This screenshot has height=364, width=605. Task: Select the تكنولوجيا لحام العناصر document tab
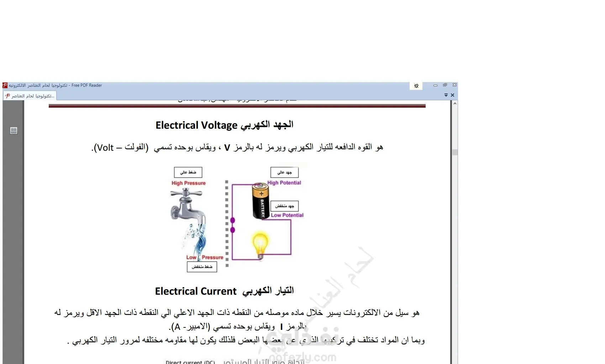coord(30,96)
